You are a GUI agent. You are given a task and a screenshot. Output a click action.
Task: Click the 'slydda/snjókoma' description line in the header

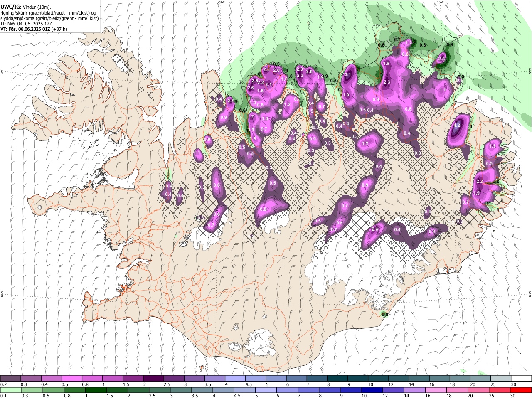tap(49, 18)
